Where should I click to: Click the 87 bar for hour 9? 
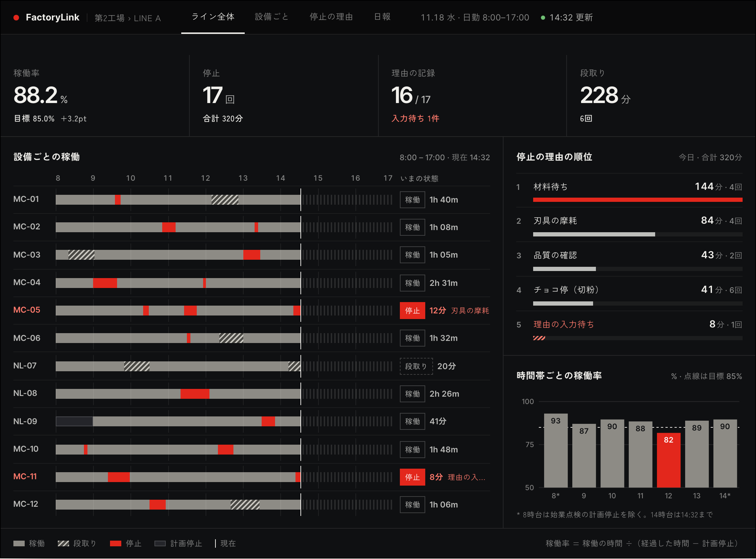coord(584,456)
